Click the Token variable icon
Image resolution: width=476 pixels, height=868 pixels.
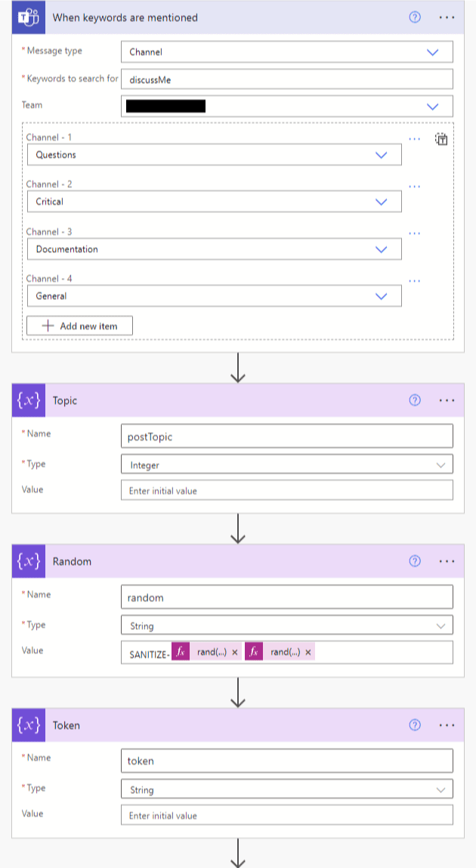tap(28, 725)
